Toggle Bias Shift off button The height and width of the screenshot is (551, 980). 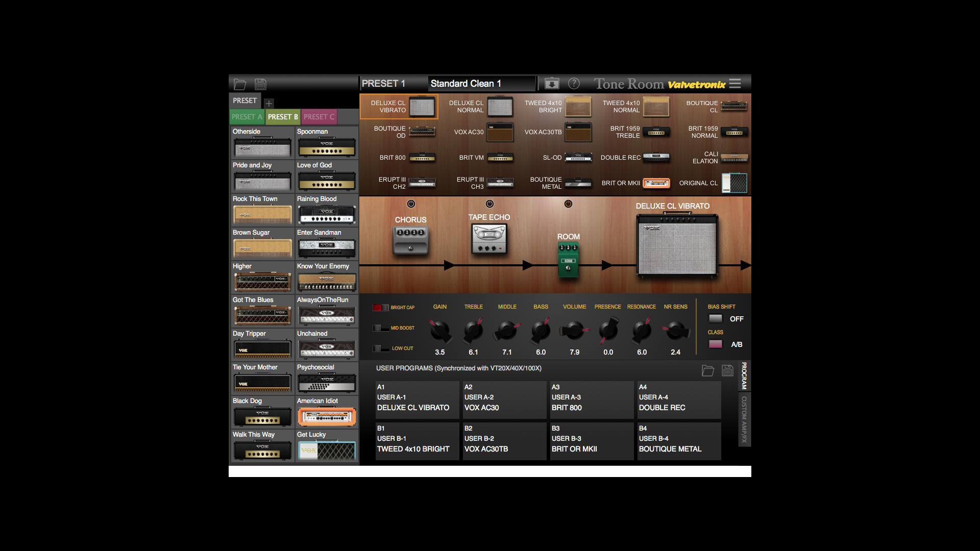click(715, 318)
